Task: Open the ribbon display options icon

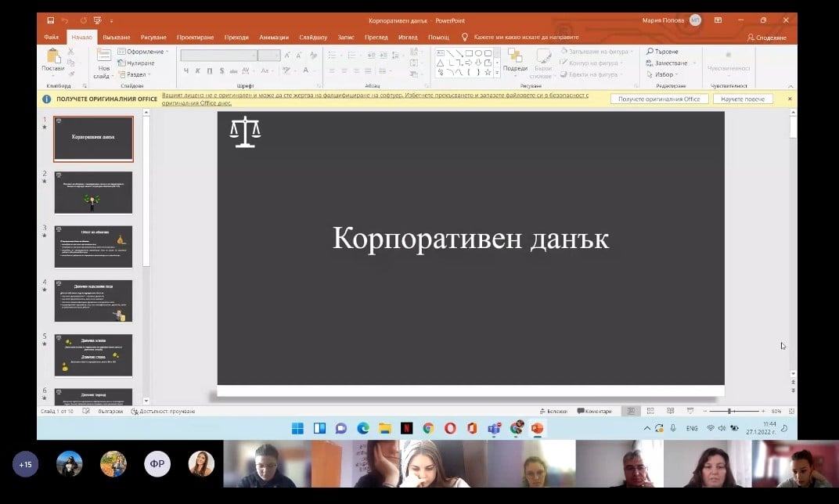Action: [718, 20]
